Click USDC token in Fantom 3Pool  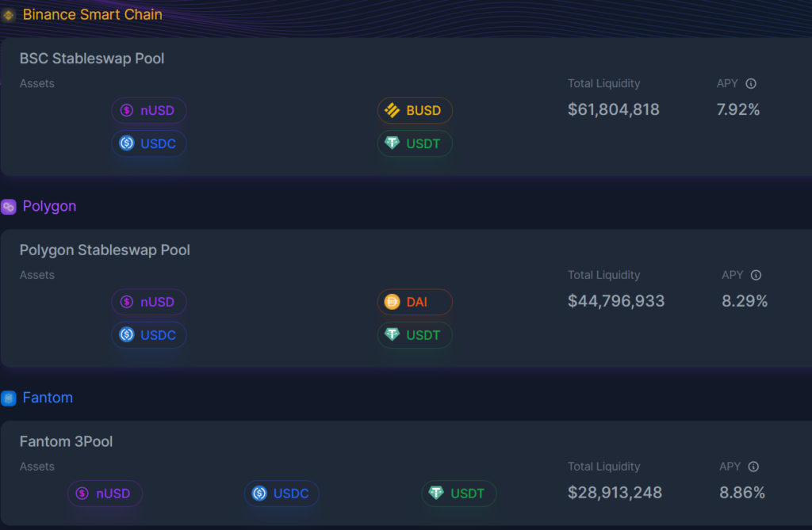tap(282, 494)
